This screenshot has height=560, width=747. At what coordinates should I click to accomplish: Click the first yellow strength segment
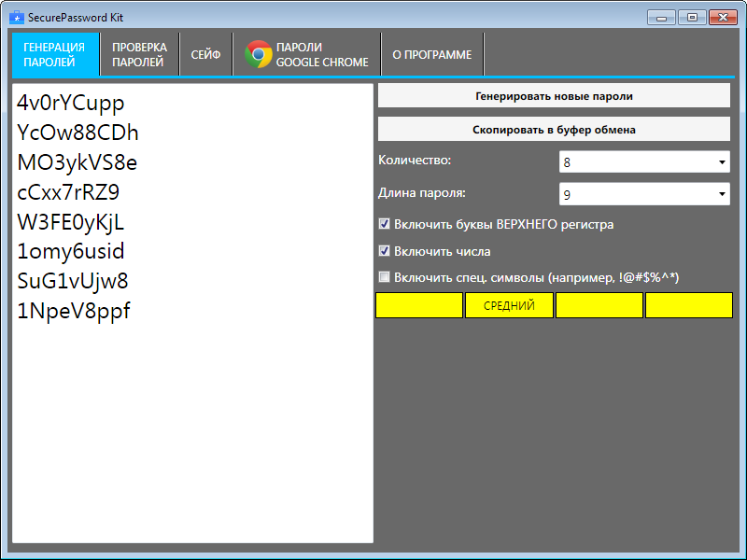click(419, 305)
